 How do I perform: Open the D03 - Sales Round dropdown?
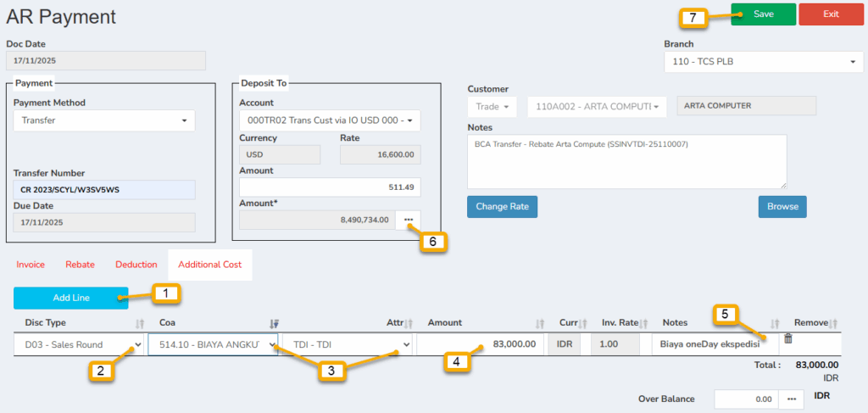coord(79,344)
